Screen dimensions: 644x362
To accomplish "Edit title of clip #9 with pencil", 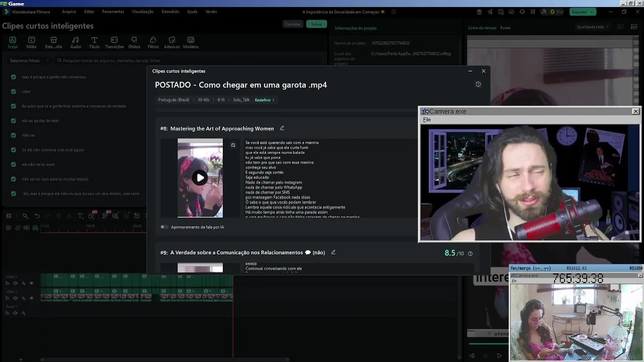I will (x=333, y=252).
